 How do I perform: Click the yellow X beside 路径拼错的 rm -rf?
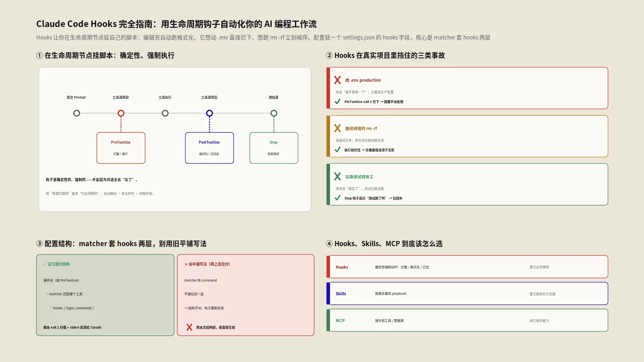click(x=337, y=128)
